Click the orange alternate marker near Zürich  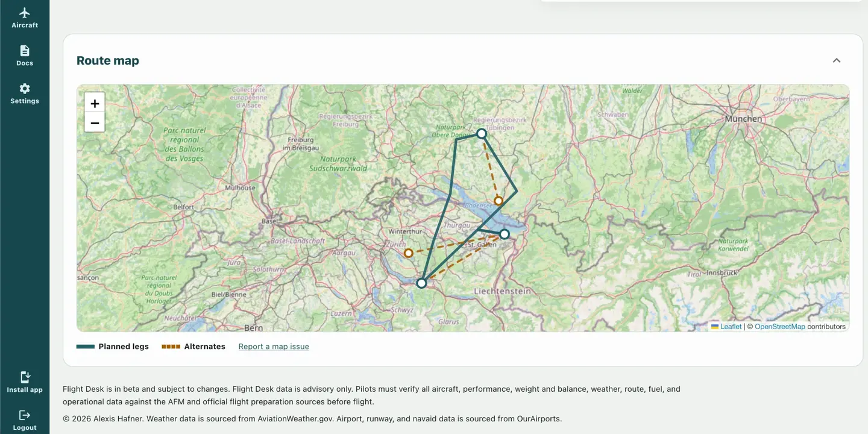click(409, 253)
